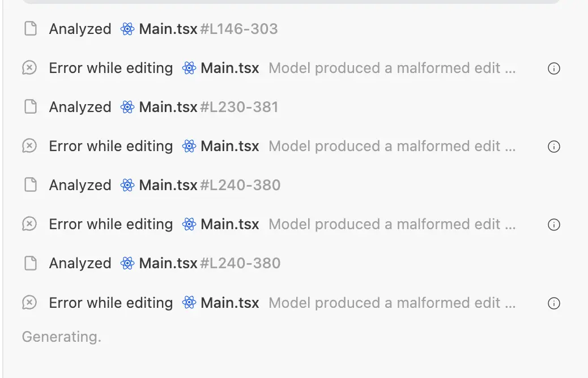Viewport: 588px width, 378px height.
Task: Expand the first 'Model produced a malformed edit' message
Action: click(392, 68)
